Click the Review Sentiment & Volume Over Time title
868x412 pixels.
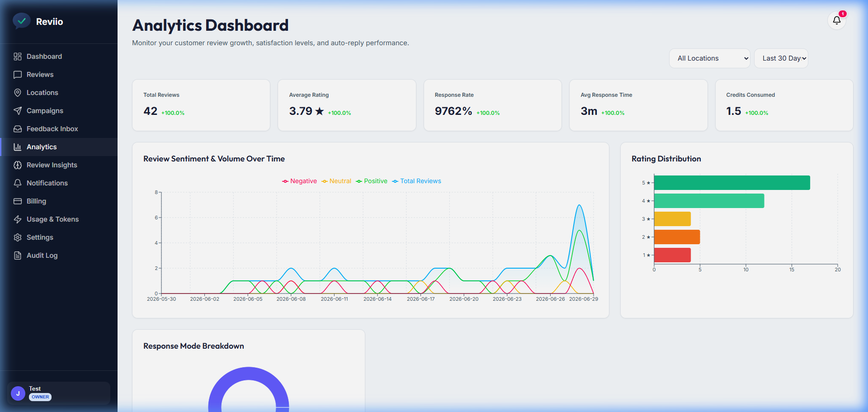(x=214, y=159)
